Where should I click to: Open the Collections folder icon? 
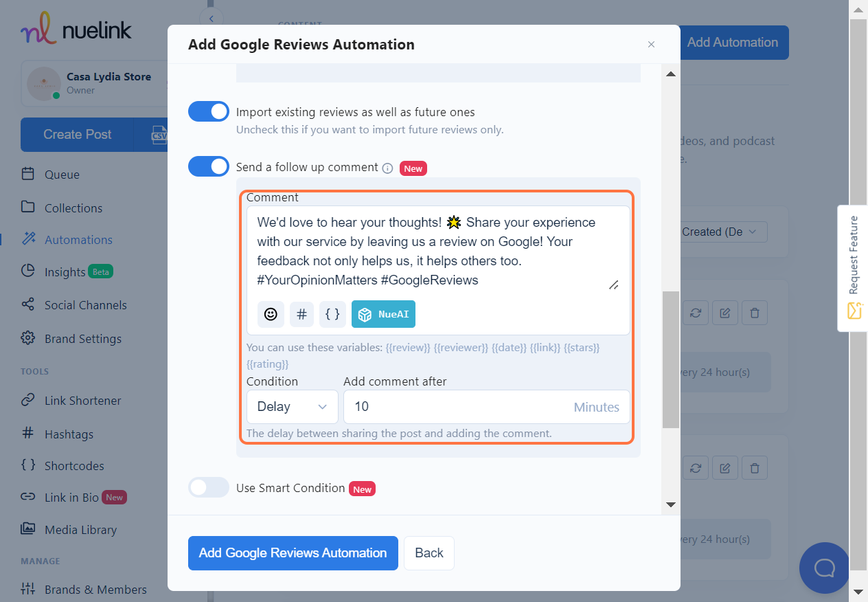[28, 208]
